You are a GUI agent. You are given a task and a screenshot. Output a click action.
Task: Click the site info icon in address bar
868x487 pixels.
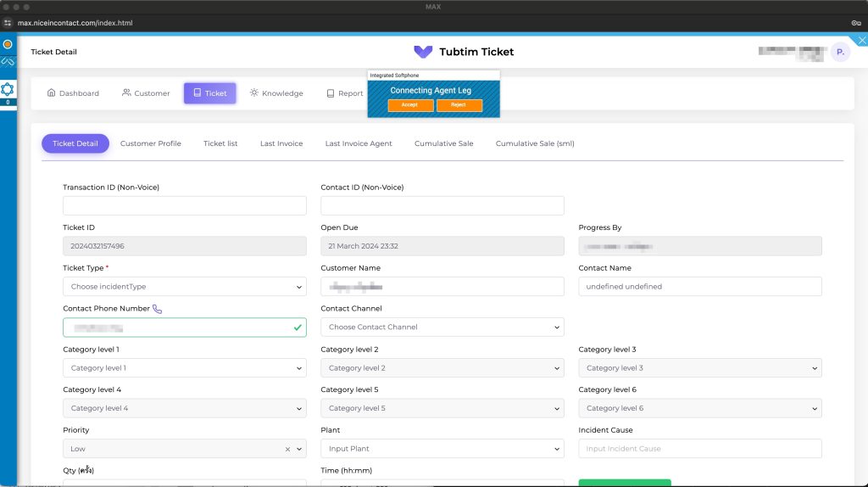coord(8,23)
